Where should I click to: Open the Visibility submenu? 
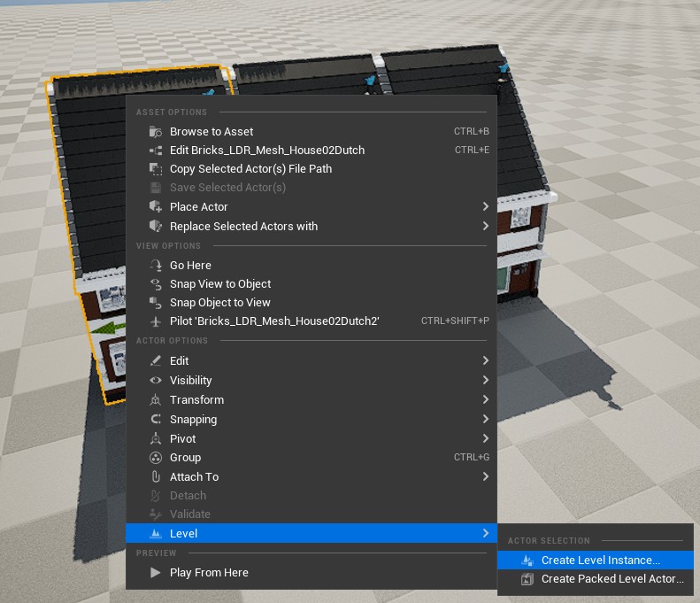point(190,380)
